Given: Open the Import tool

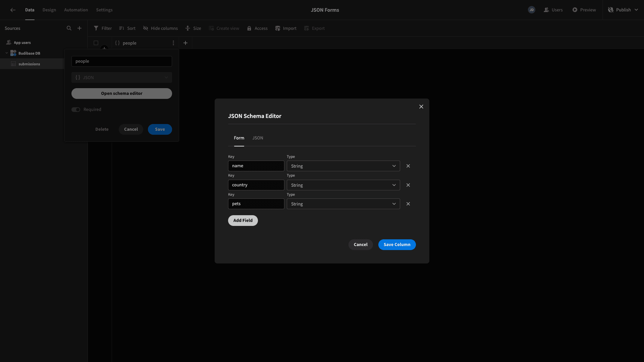Looking at the screenshot, I should tap(286, 28).
